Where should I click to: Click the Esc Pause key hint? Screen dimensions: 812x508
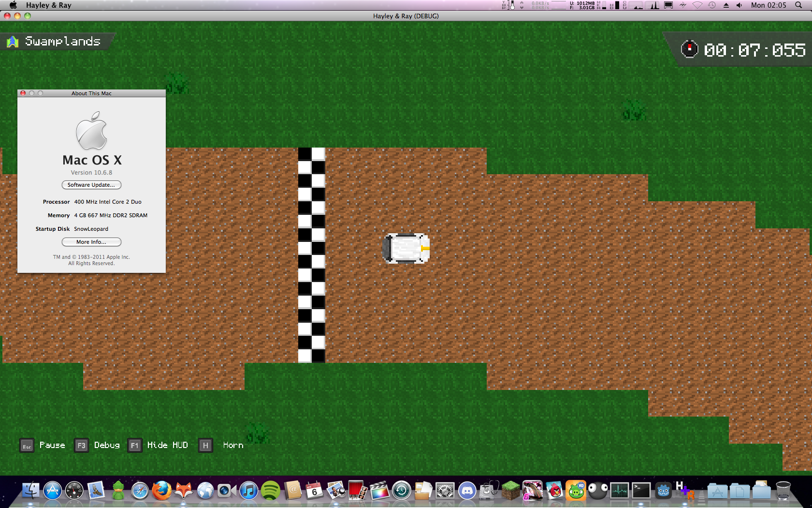point(27,446)
